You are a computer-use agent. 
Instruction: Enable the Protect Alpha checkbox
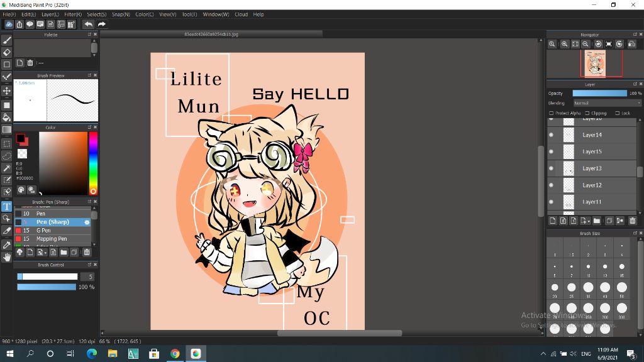pos(551,113)
